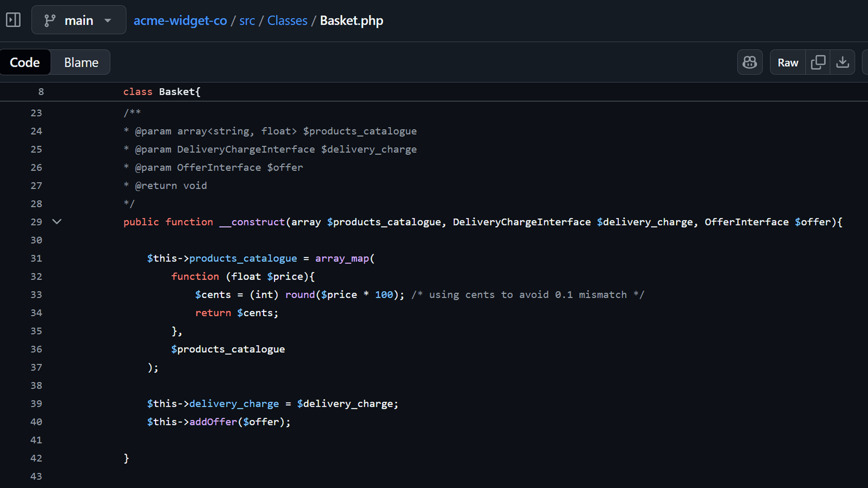Click the branch icon beside main
The image size is (868, 488).
pos(50,20)
